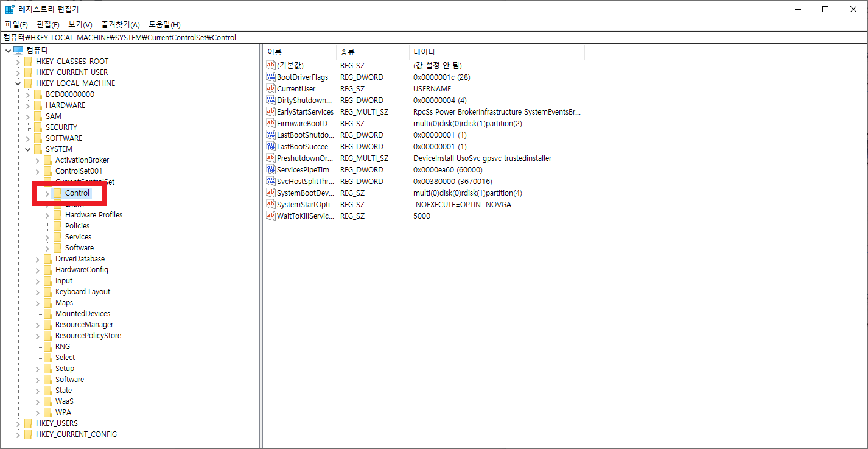Click the 0x00380000 (3670016) data cell
Image resolution: width=868 pixels, height=449 pixels.
[x=453, y=182]
